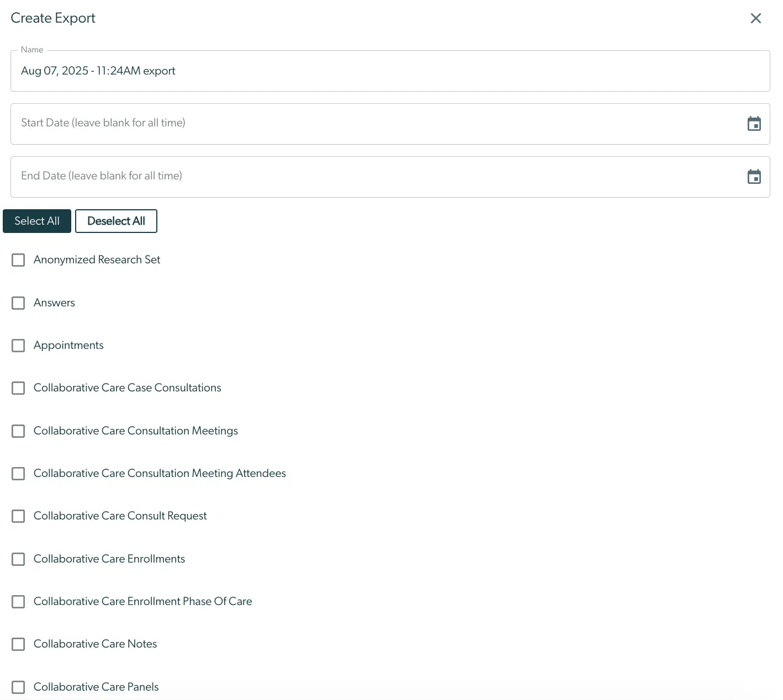Select the Appointments data set

18,345
